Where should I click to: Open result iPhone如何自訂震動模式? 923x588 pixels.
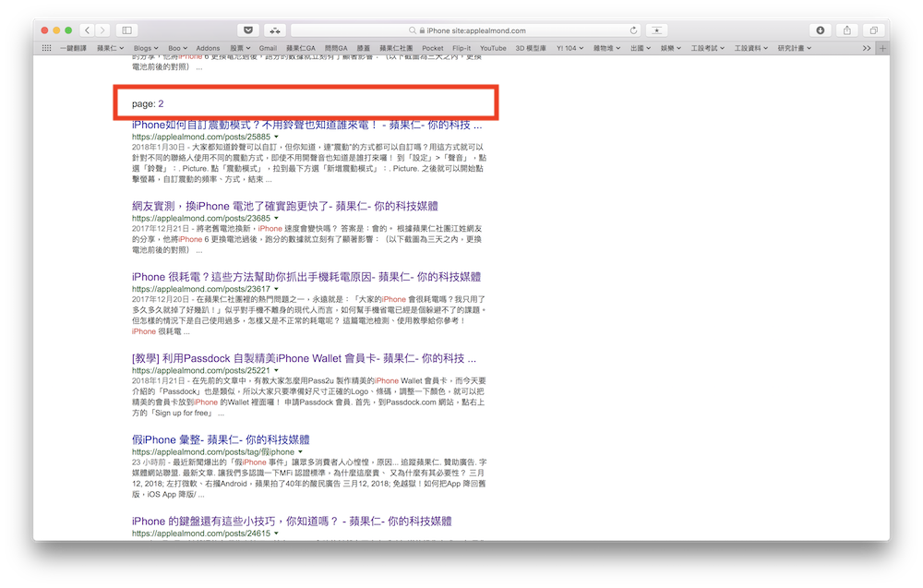(306, 125)
